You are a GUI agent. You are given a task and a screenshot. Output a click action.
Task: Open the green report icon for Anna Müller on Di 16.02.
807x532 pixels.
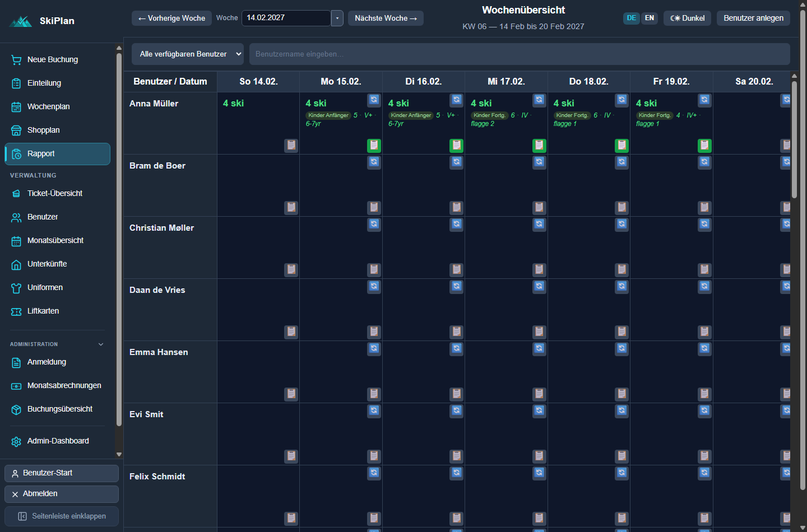click(x=457, y=146)
